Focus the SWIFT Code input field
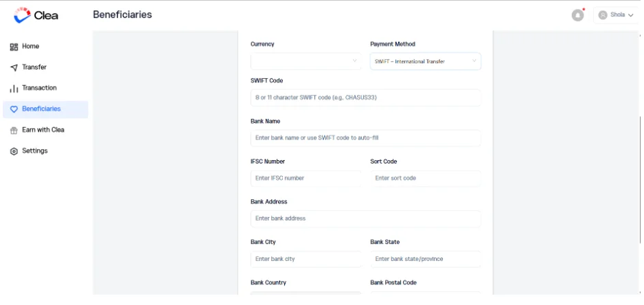Viewport: 644px width, 305px height. 365,98
